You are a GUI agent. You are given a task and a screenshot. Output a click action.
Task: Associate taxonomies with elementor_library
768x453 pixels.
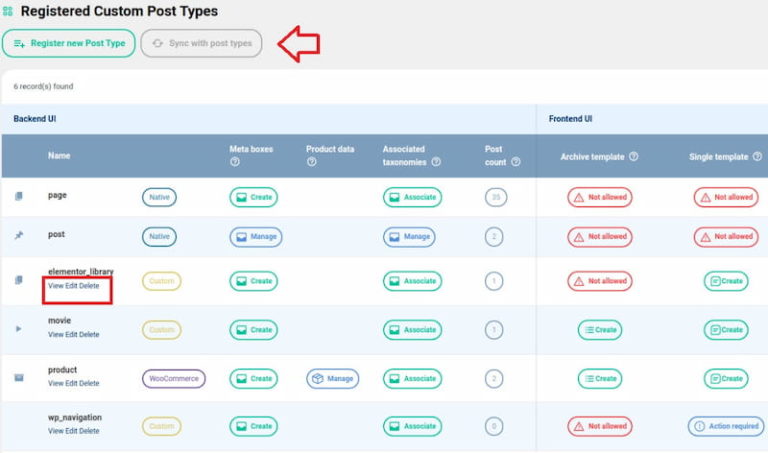412,281
